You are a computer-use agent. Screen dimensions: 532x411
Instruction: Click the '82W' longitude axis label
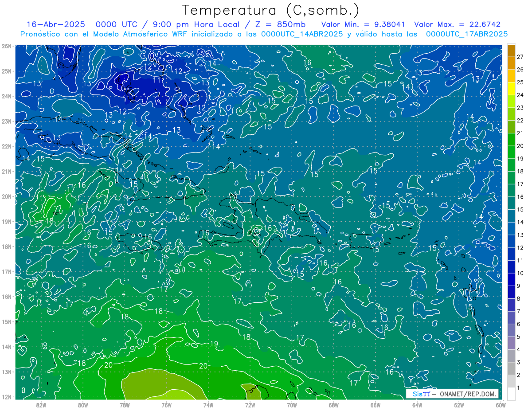[x=41, y=405]
